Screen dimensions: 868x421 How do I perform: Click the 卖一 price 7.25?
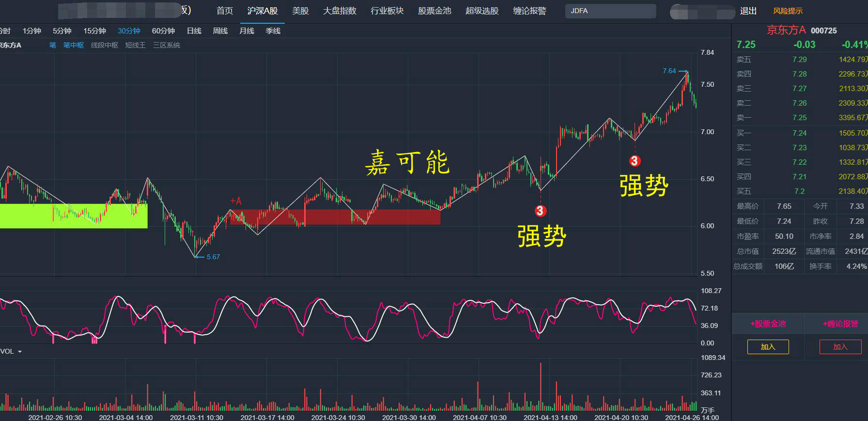coord(800,118)
